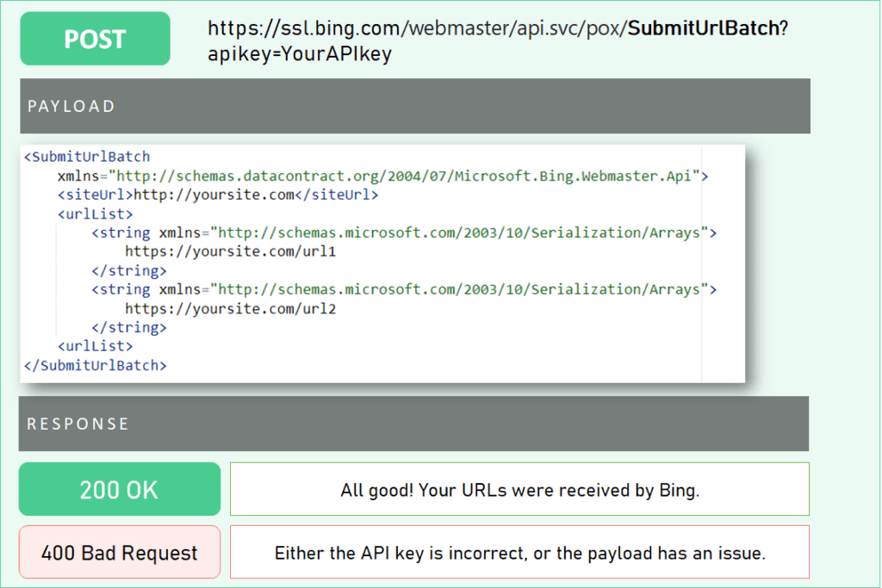Select the RESPONSE section header bar
Viewport: 882px width, 588px height.
coord(413,424)
